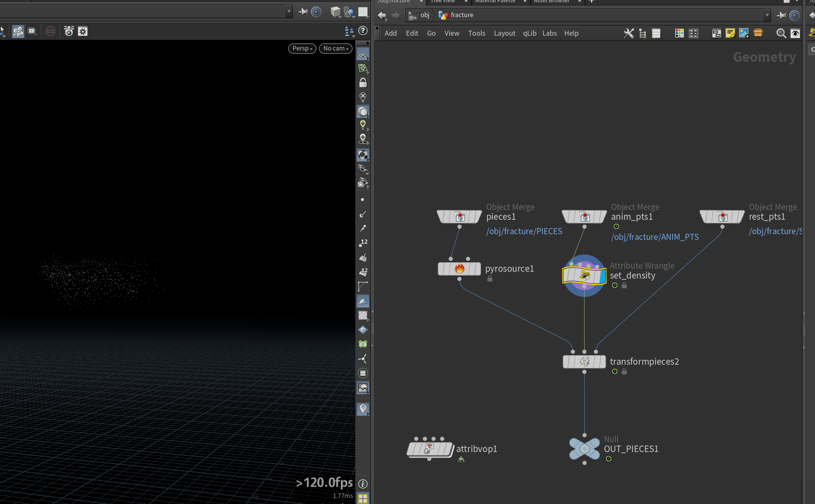Viewport: 815px width, 504px height.
Task: Add background image to network editor
Action: coord(744,33)
